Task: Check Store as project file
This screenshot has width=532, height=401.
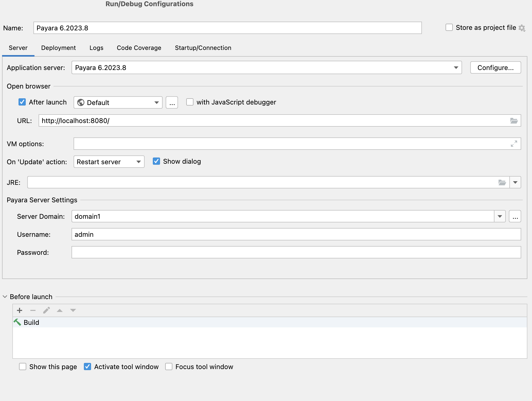Action: pyautogui.click(x=449, y=28)
